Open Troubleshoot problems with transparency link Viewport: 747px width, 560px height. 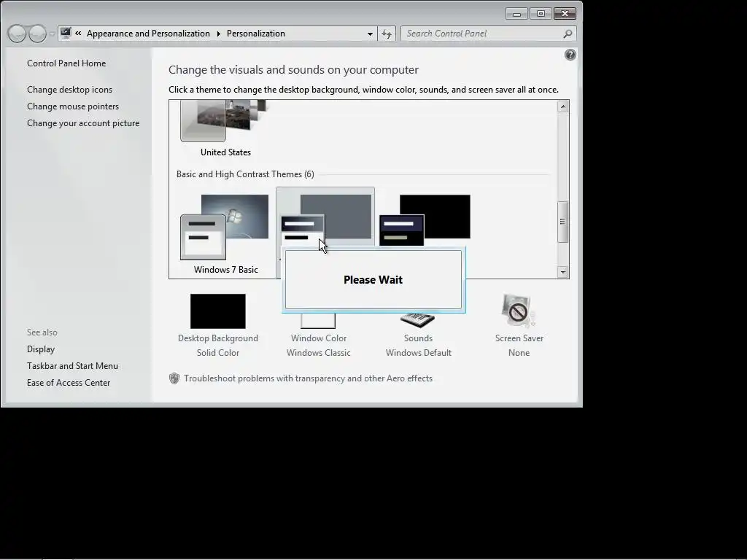click(309, 378)
